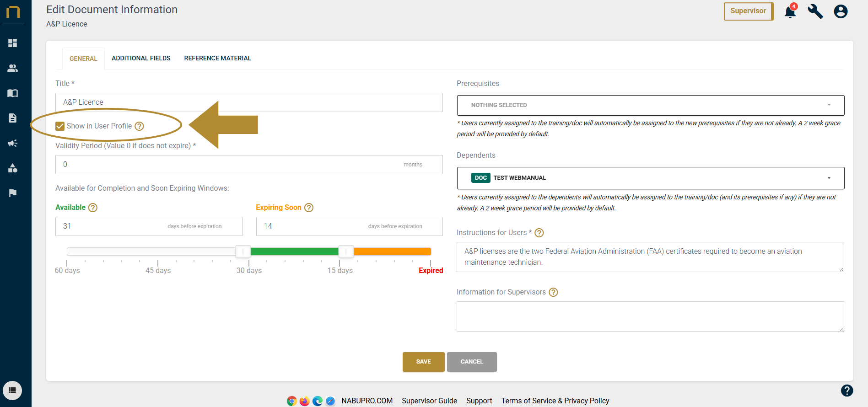Open the dashboard icon in sidebar
This screenshot has width=868, height=407.
point(13,43)
